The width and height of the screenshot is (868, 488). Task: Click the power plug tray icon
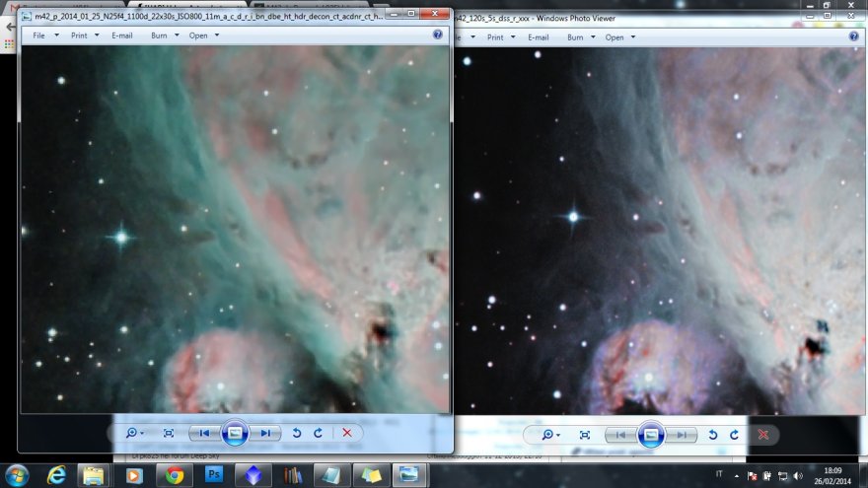point(767,476)
